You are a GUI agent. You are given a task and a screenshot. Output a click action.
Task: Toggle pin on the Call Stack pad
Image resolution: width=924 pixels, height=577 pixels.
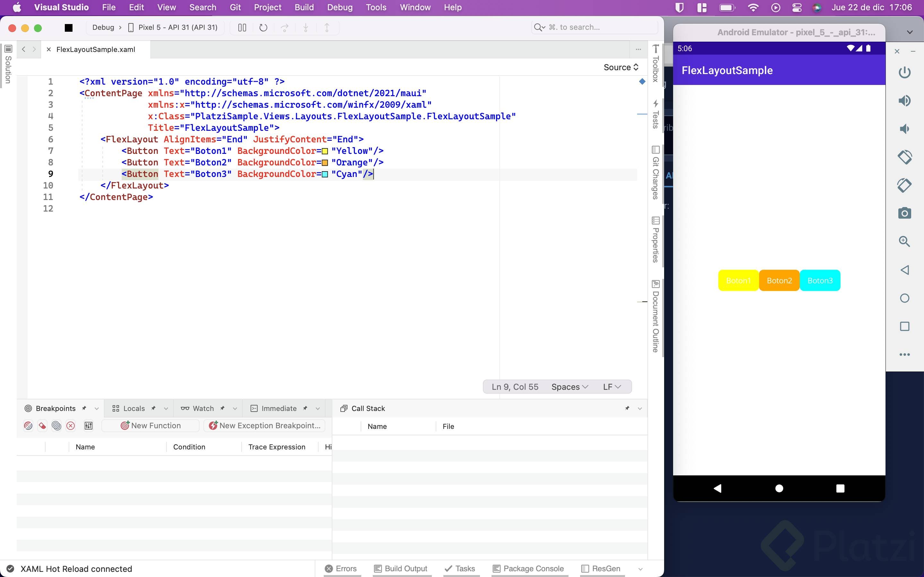(x=627, y=408)
